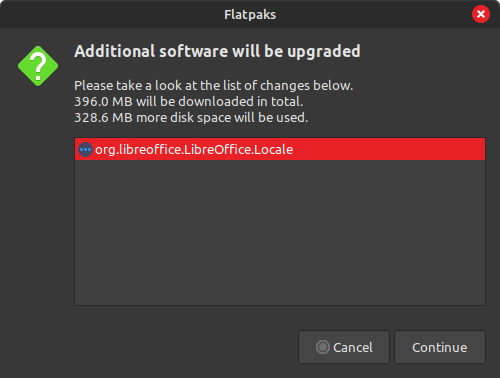The width and height of the screenshot is (500, 378).
Task: Close the Flatpaks dialog with the red X
Action: pos(481,14)
